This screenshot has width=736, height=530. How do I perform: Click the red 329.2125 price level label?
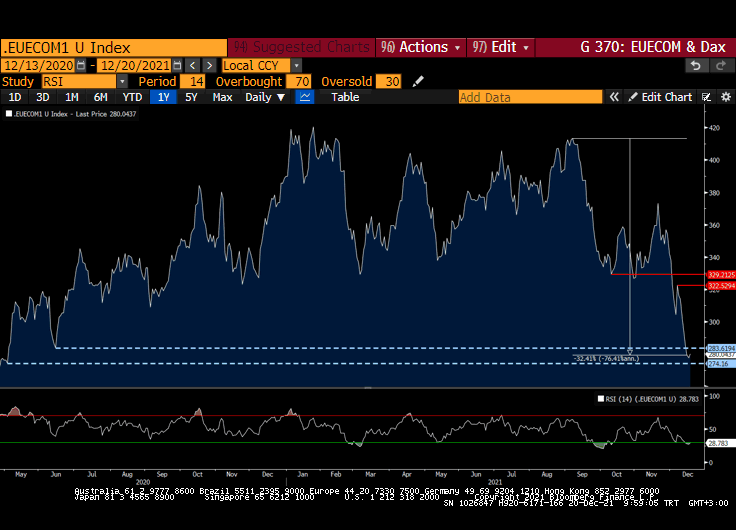pyautogui.click(x=721, y=275)
